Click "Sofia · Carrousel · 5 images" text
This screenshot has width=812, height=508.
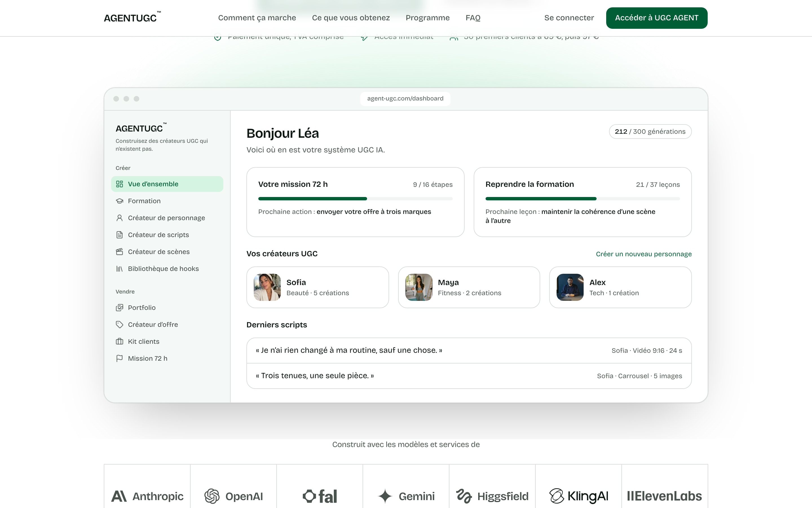pyautogui.click(x=639, y=376)
